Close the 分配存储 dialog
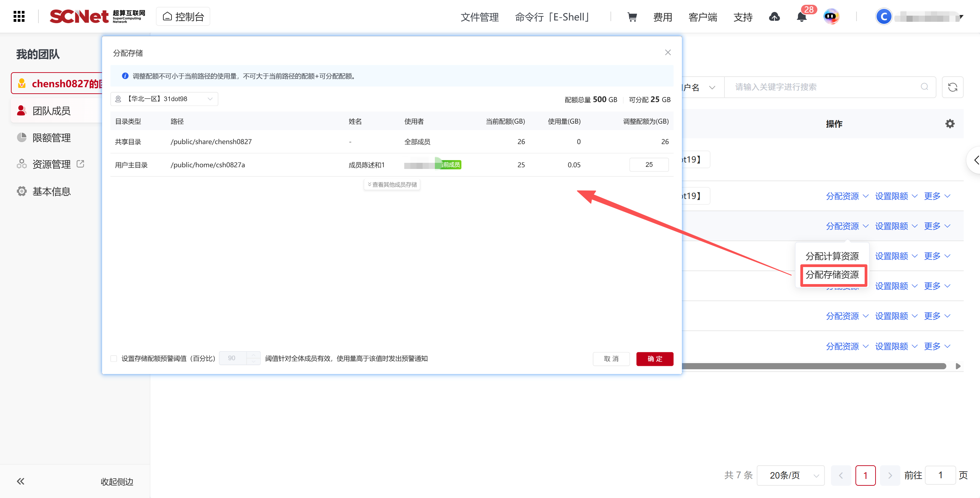Screen dimensions: 980x498 pos(668,52)
